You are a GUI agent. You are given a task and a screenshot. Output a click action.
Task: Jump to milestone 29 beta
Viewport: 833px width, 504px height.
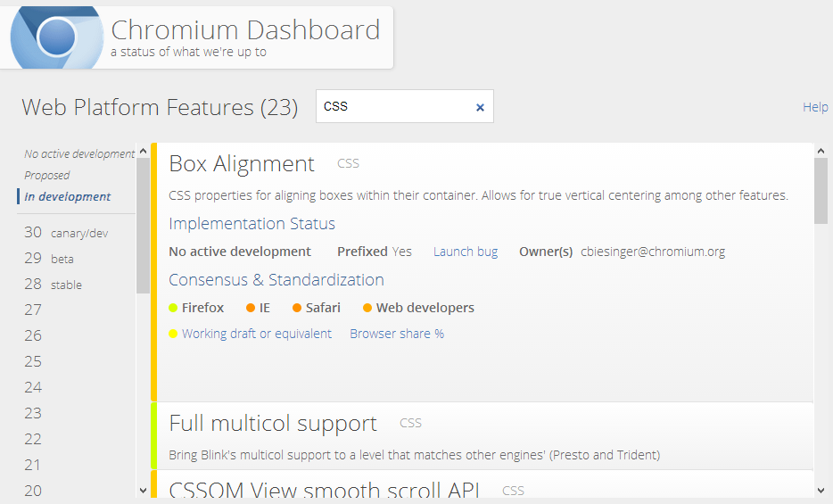[49, 259]
